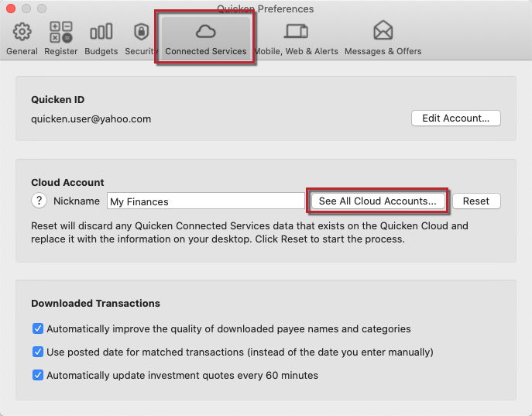Toggle use posted date for matched transactions
The height and width of the screenshot is (416, 532).
(x=38, y=352)
